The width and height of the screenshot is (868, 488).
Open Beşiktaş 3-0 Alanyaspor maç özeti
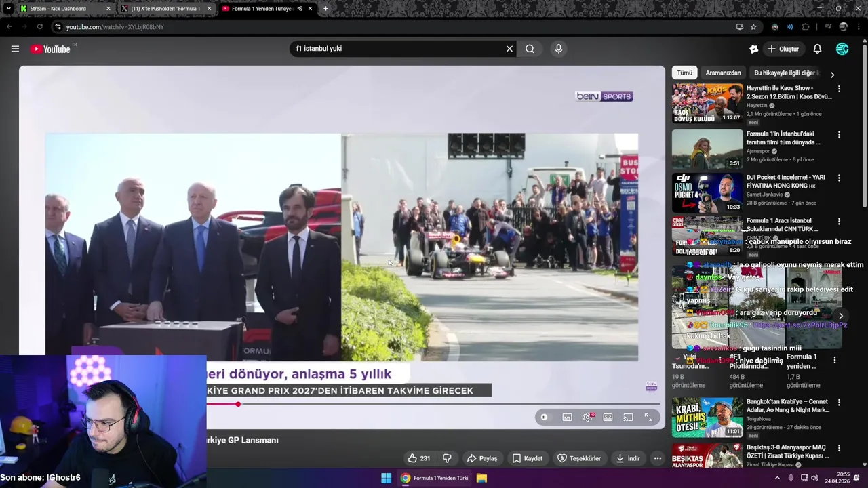click(x=707, y=456)
